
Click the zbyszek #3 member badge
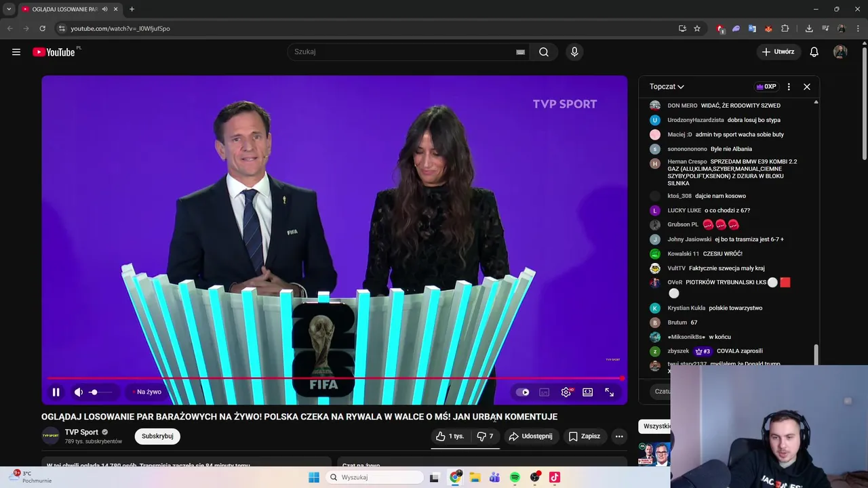tap(702, 351)
